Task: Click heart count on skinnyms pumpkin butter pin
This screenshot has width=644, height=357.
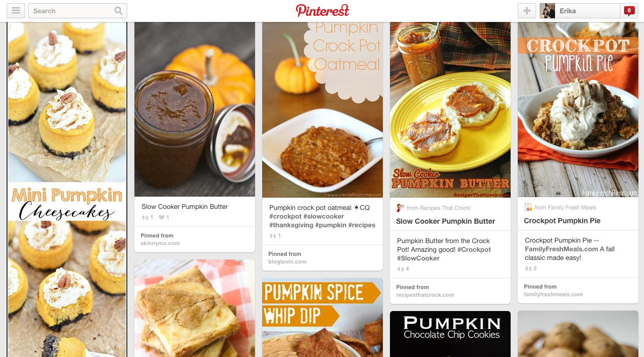Action: [x=164, y=218]
